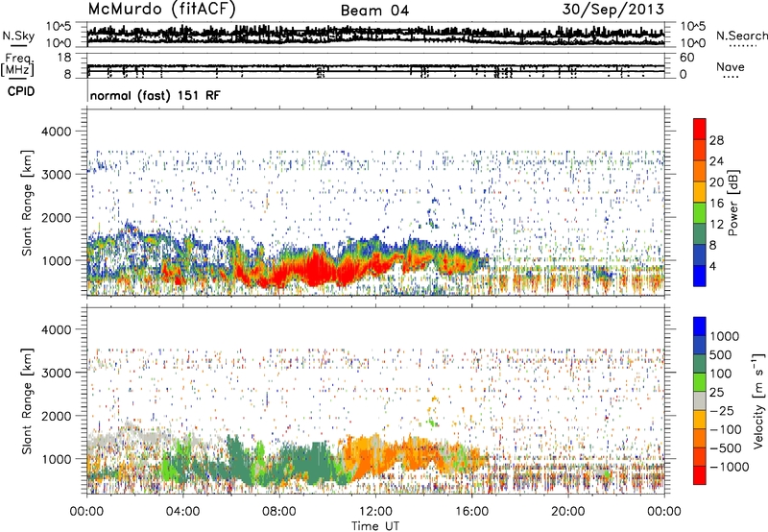768x532 pixels.
Task: Click the red Velocity colorbar segment below -1000
Action: click(x=700, y=475)
